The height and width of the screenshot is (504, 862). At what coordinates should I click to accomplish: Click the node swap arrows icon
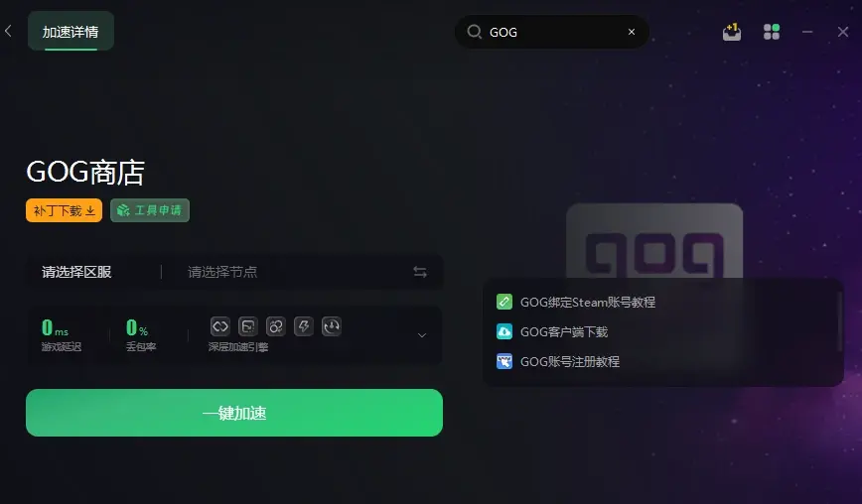tap(420, 272)
